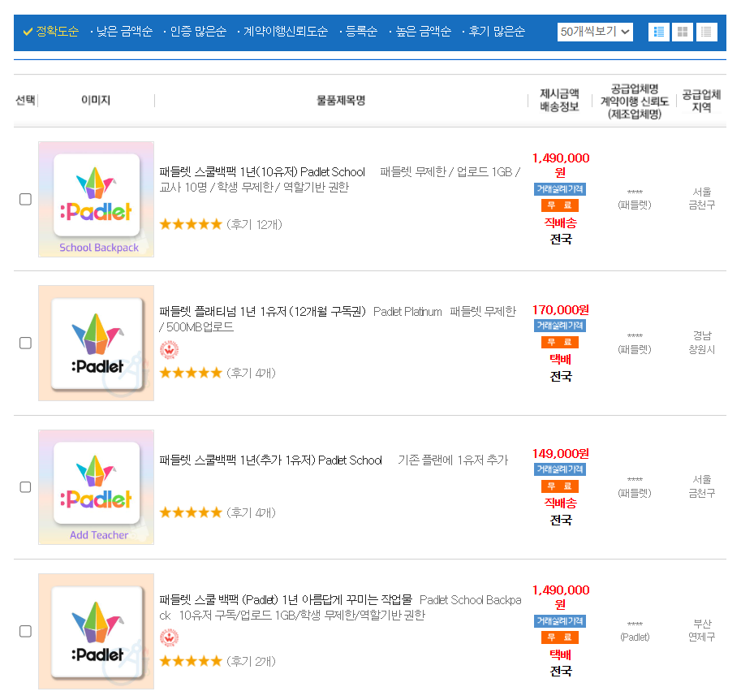Open Padlet Add Teacher thumbnail image
This screenshot has width=741, height=700.
tap(96, 487)
